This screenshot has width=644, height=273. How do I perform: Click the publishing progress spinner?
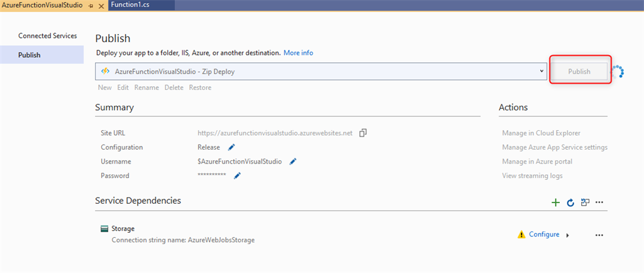click(617, 72)
